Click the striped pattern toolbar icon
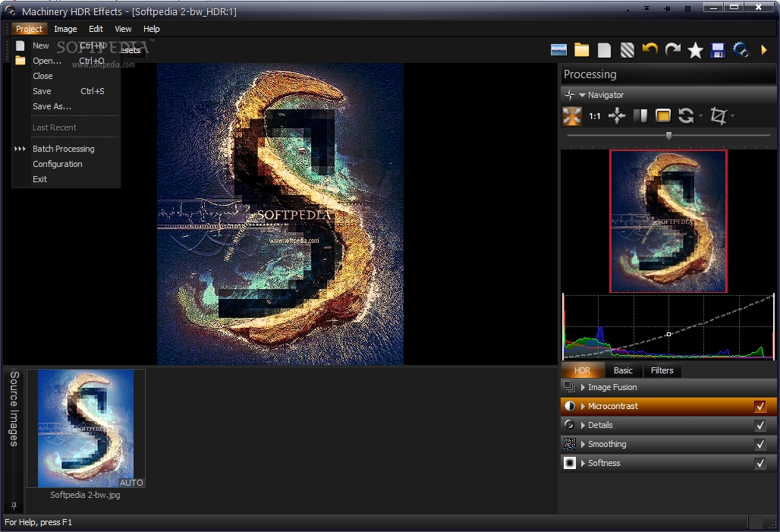Viewport: 780px width, 532px height. point(627,50)
